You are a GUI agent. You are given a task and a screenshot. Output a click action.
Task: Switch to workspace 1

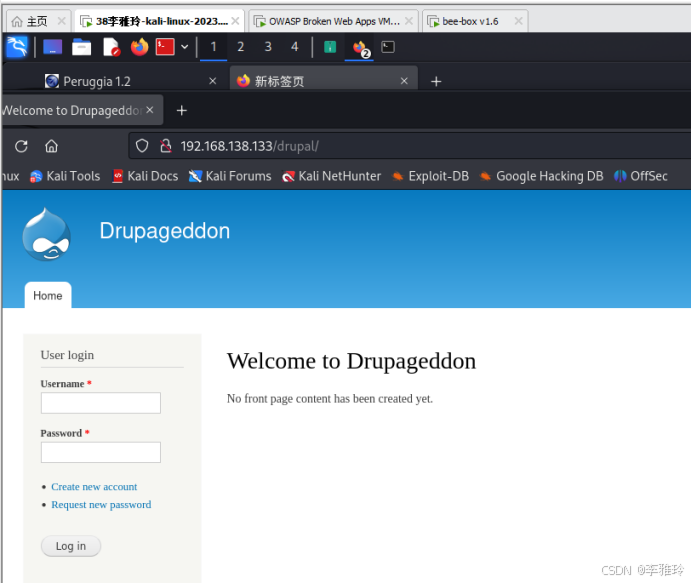point(214,47)
